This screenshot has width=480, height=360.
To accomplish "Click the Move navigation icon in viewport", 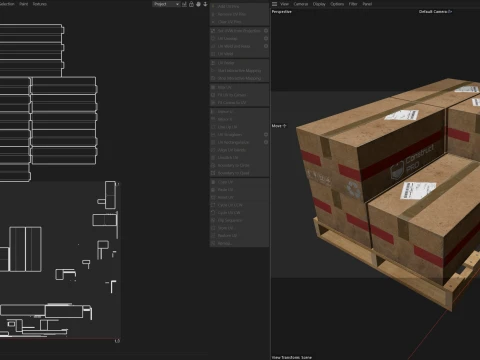I will pos(284,126).
